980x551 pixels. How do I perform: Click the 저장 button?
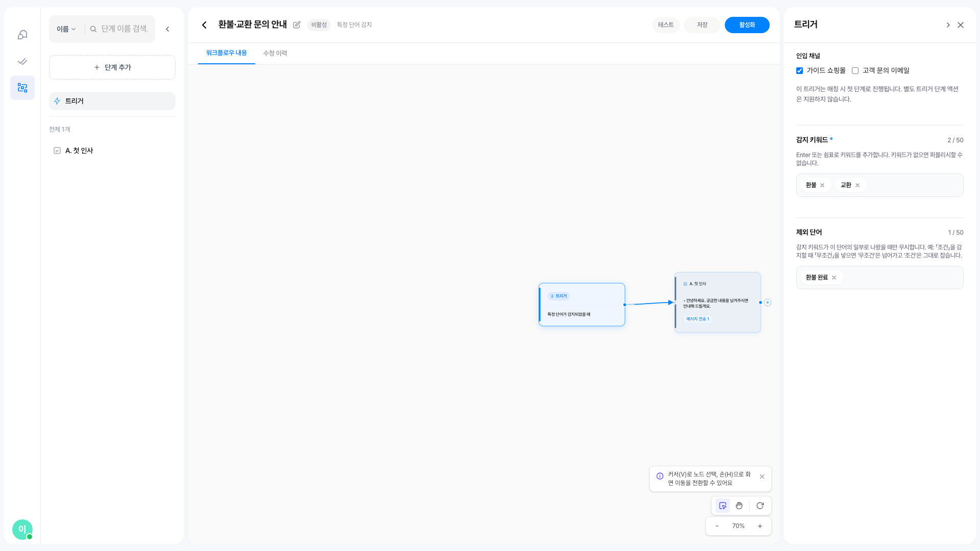[702, 25]
